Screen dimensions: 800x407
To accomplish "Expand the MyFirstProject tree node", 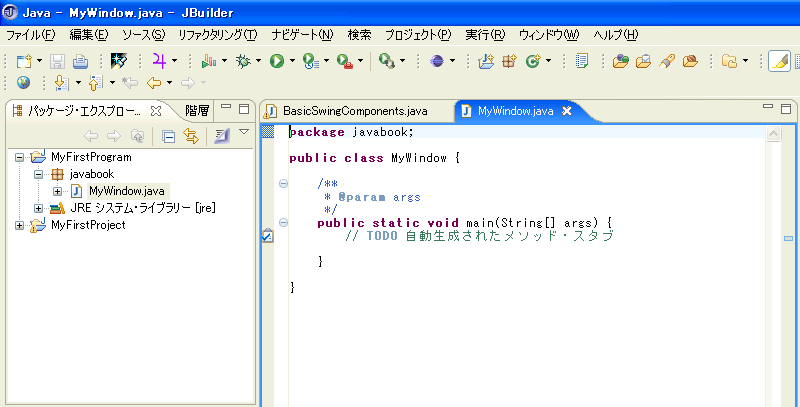I will click(x=21, y=225).
